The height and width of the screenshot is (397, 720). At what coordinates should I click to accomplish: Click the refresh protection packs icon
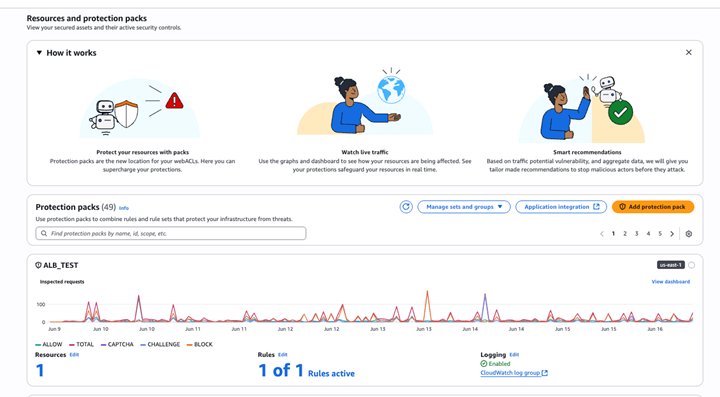[406, 207]
